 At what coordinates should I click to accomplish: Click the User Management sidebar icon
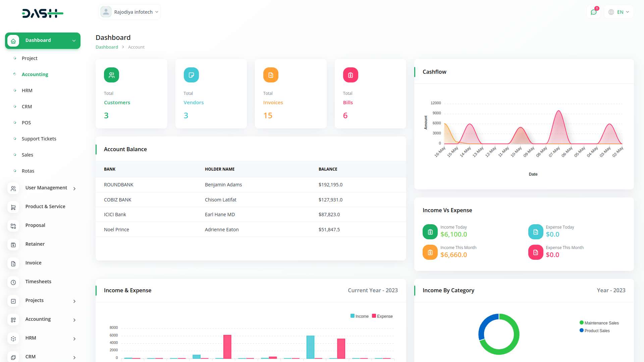coord(13,188)
